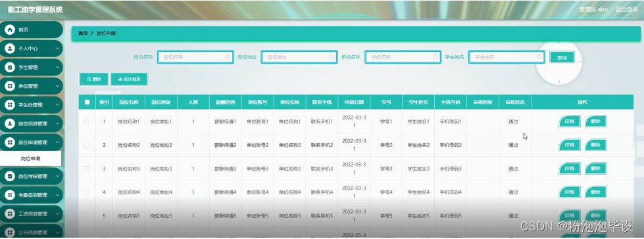Click the icon for 岗位考核管理
The height and width of the screenshot is (239, 644).
[x=10, y=176]
